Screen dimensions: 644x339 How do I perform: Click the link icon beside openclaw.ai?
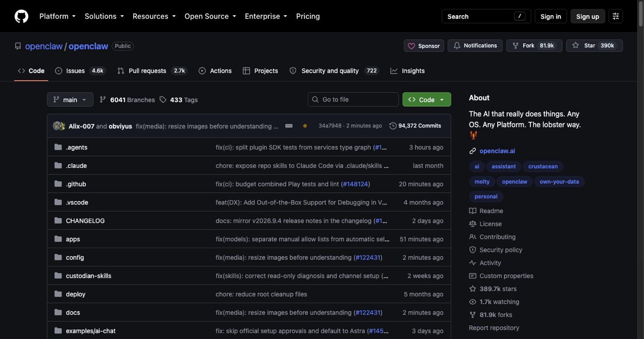pos(472,151)
